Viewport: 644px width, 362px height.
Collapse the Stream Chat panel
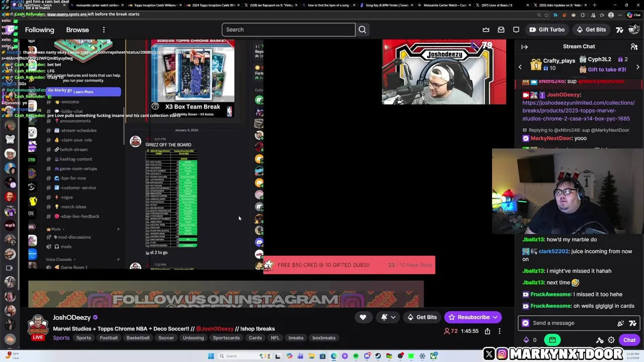pyautogui.click(x=524, y=47)
